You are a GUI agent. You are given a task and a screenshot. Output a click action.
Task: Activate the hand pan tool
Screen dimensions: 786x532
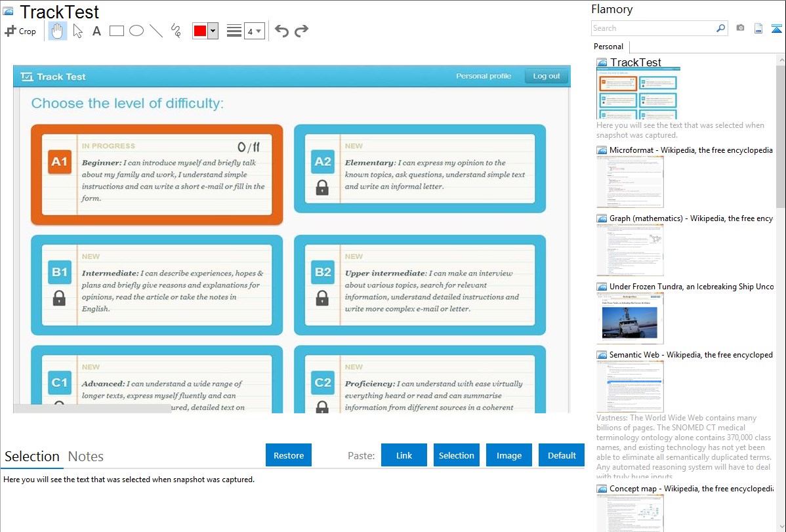pyautogui.click(x=57, y=31)
